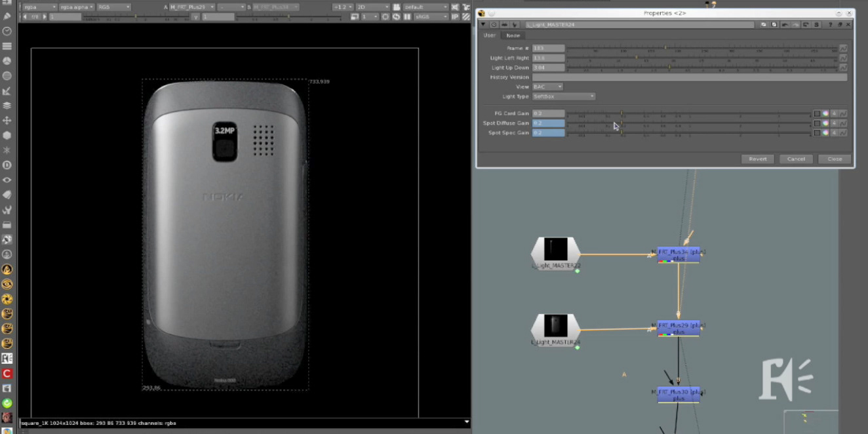868x434 pixels.
Task: Open the Views nodes eye icon
Action: coord(7,180)
